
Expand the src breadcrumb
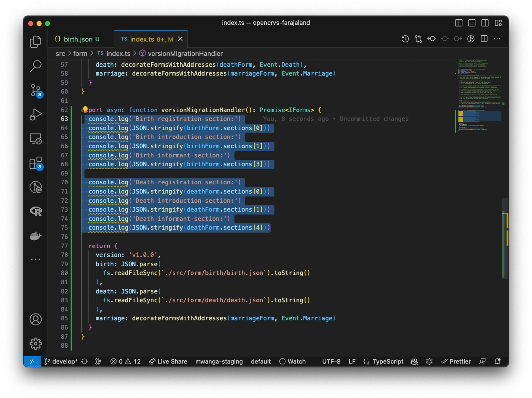[61, 53]
